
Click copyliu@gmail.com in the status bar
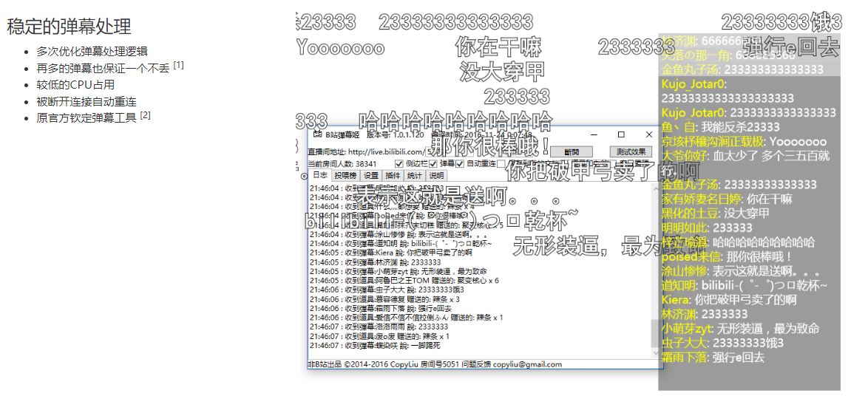528,365
